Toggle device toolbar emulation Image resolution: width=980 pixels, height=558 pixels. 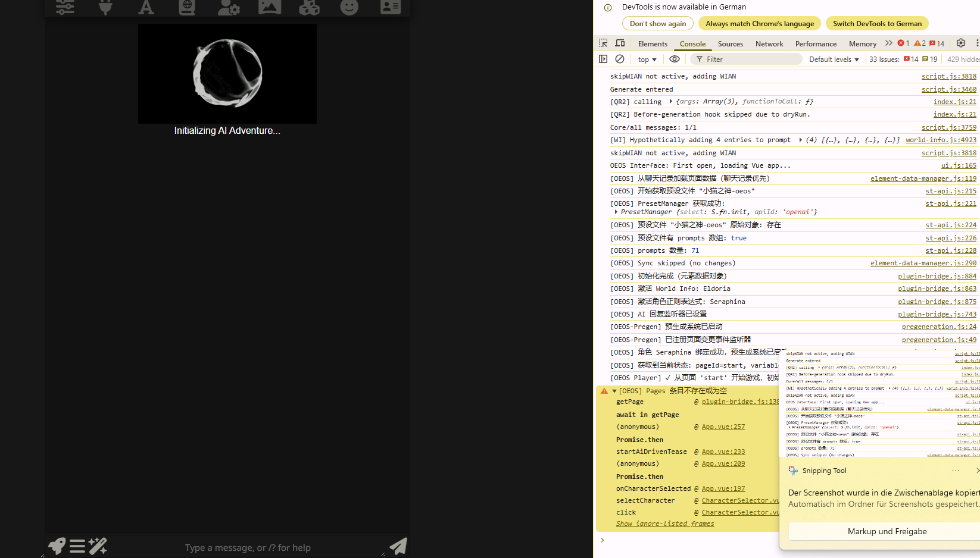(620, 43)
